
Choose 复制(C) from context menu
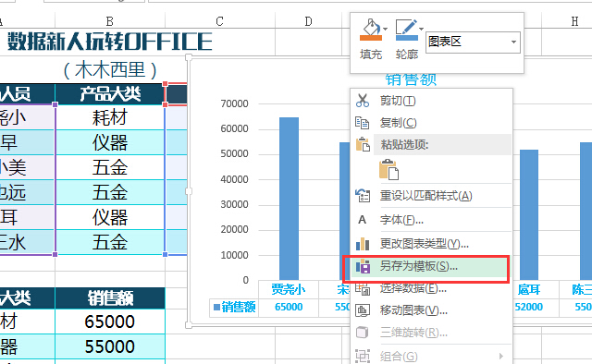[x=399, y=123]
